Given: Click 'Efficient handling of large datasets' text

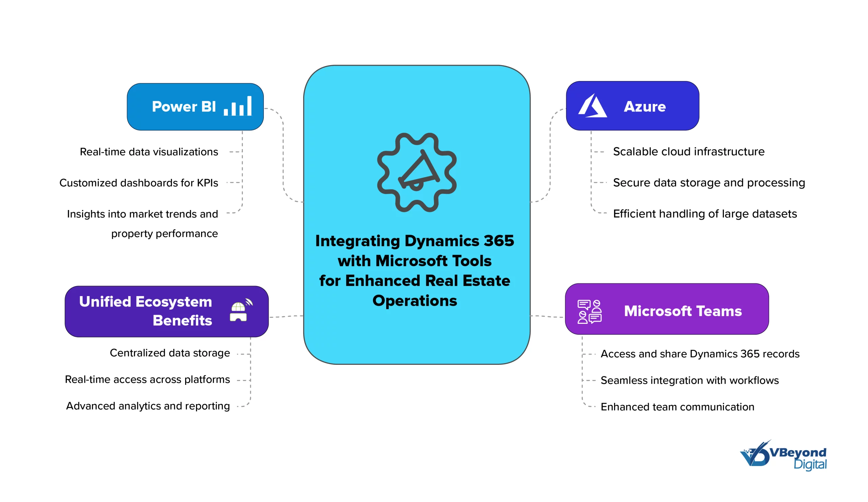Looking at the screenshot, I should click(x=705, y=214).
